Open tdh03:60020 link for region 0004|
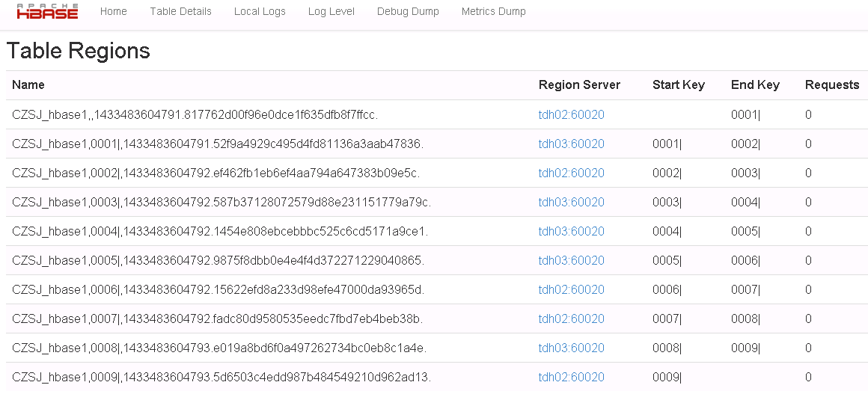 tap(571, 232)
